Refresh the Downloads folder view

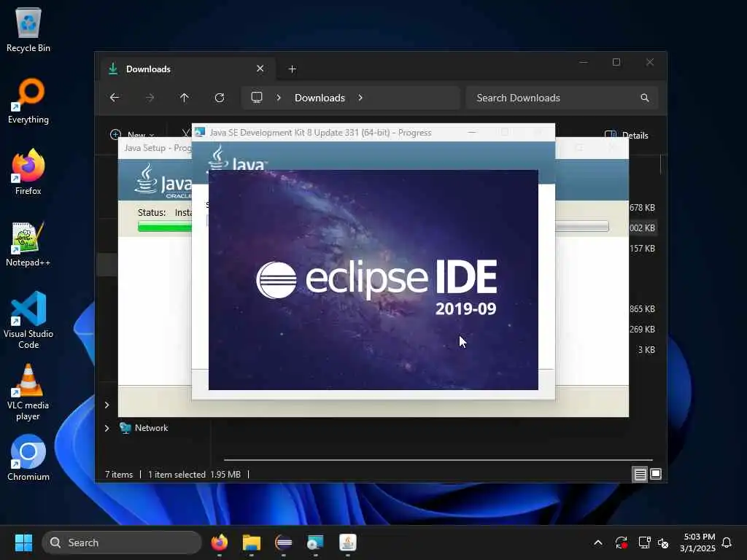pos(219,98)
